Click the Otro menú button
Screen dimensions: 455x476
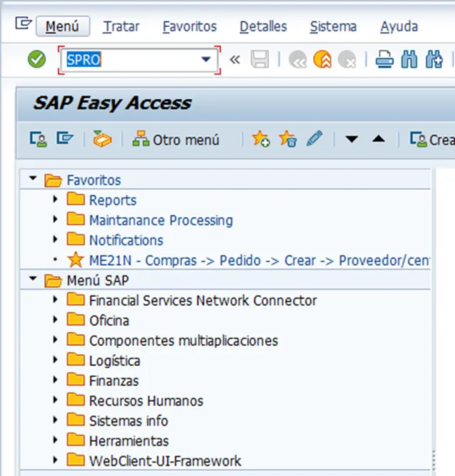click(x=176, y=140)
